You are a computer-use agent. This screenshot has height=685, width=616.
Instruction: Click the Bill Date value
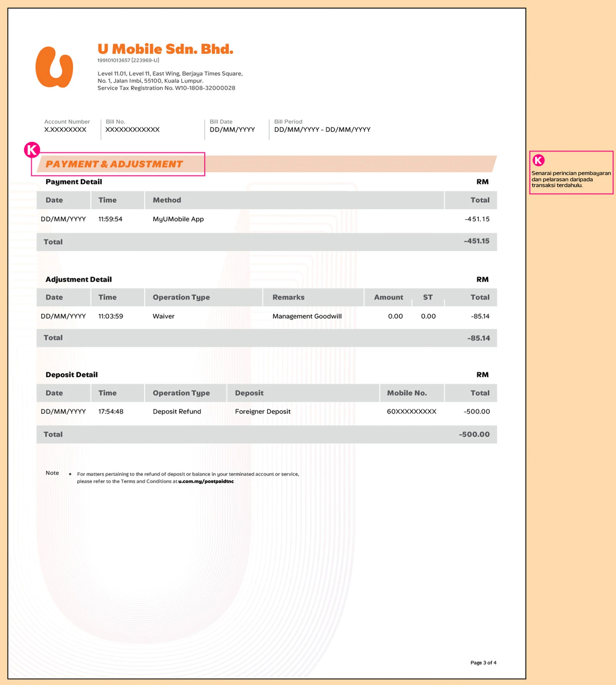(232, 130)
